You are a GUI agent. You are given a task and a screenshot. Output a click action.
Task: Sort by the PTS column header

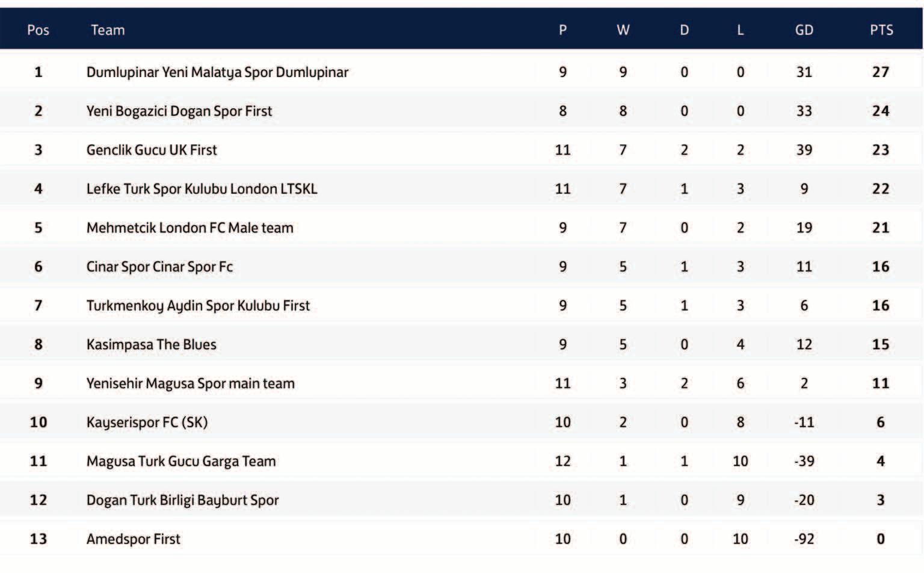(x=881, y=30)
